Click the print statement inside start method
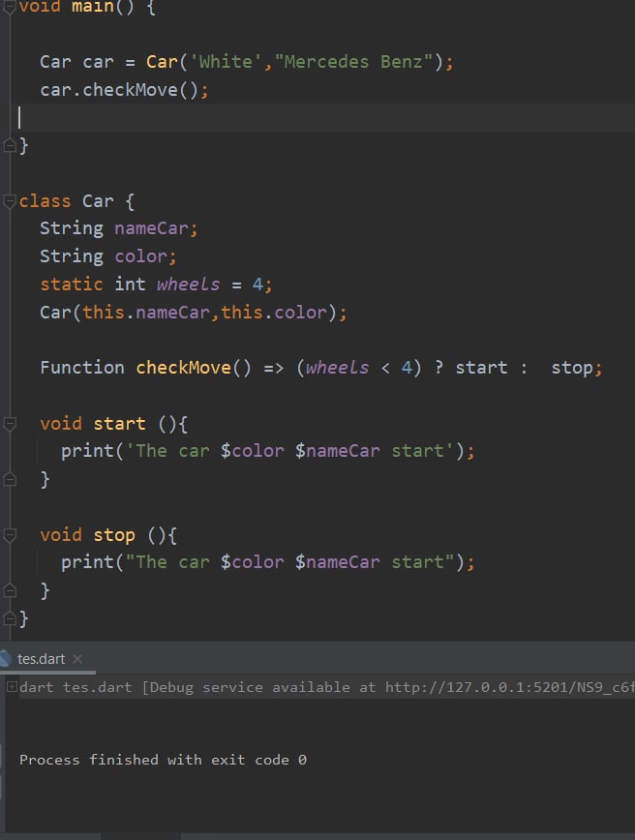This screenshot has width=635, height=840. click(x=267, y=451)
